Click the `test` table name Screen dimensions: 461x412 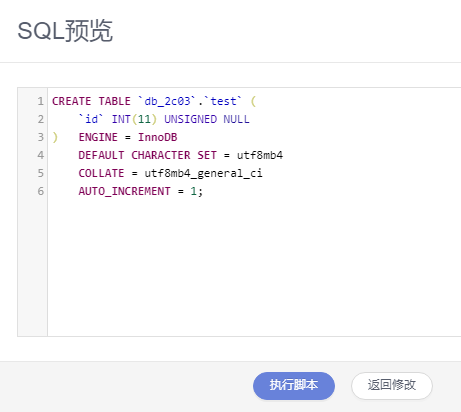pyautogui.click(x=223, y=101)
